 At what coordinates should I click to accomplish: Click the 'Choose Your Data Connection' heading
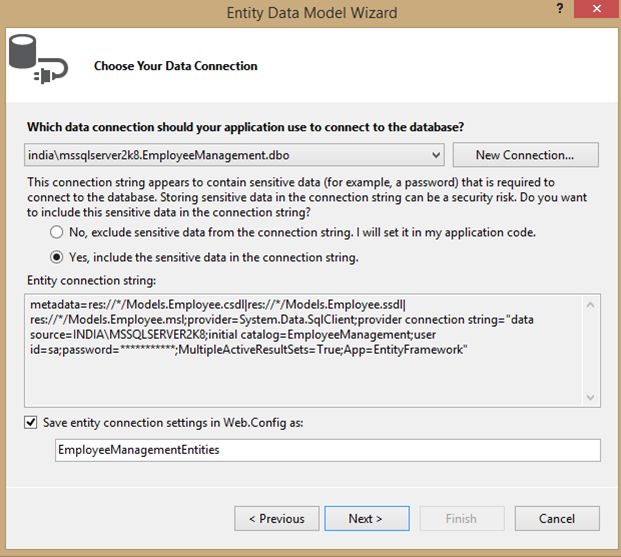175,66
